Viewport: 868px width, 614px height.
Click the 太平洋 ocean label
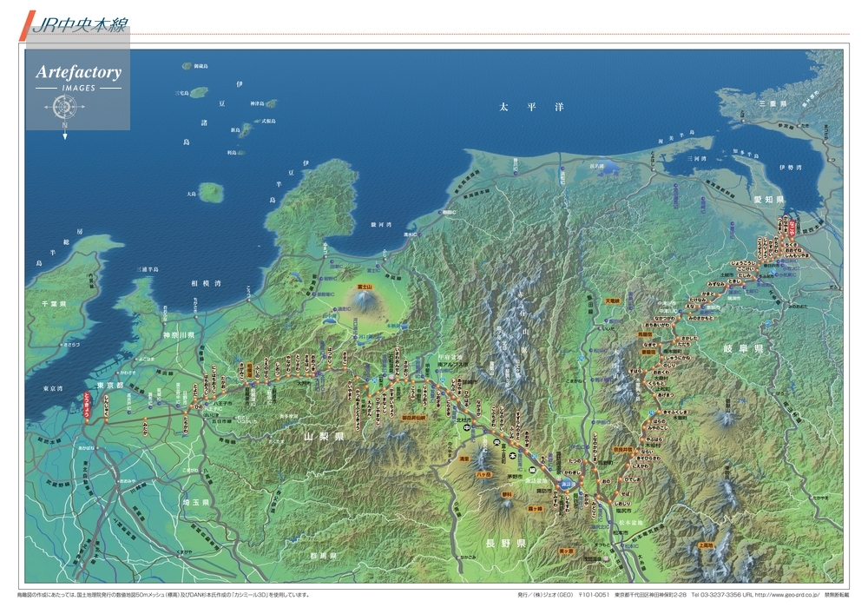[x=530, y=107]
